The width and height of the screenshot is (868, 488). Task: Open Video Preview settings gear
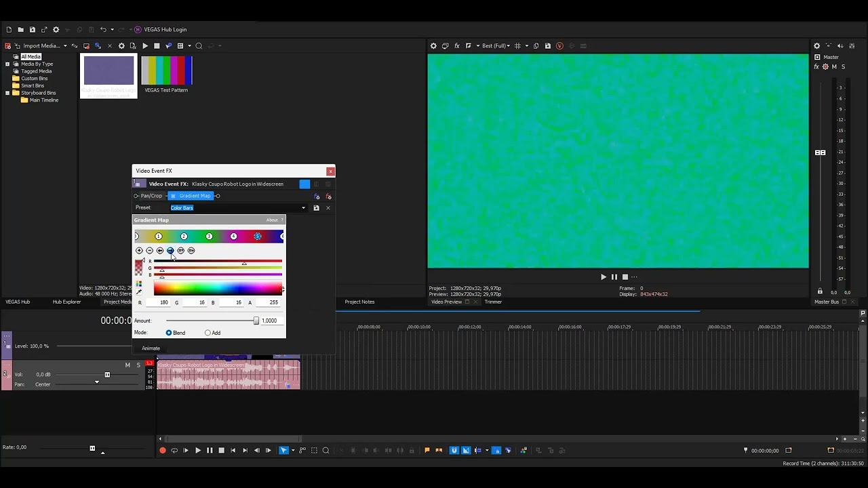point(433,46)
